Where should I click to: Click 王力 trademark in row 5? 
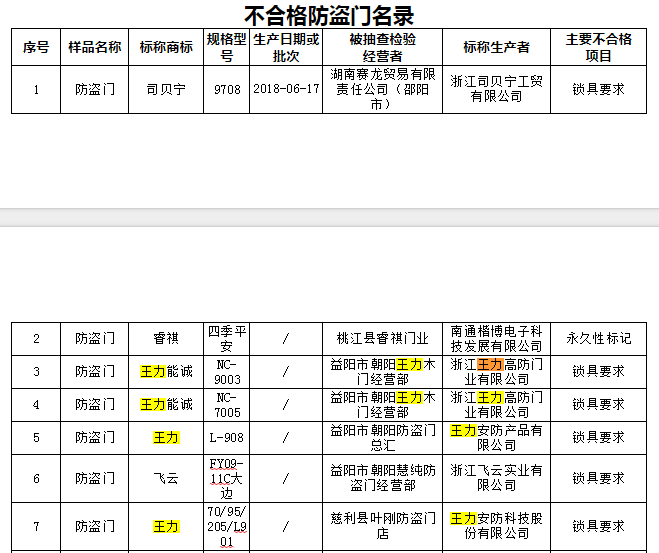pos(166,438)
